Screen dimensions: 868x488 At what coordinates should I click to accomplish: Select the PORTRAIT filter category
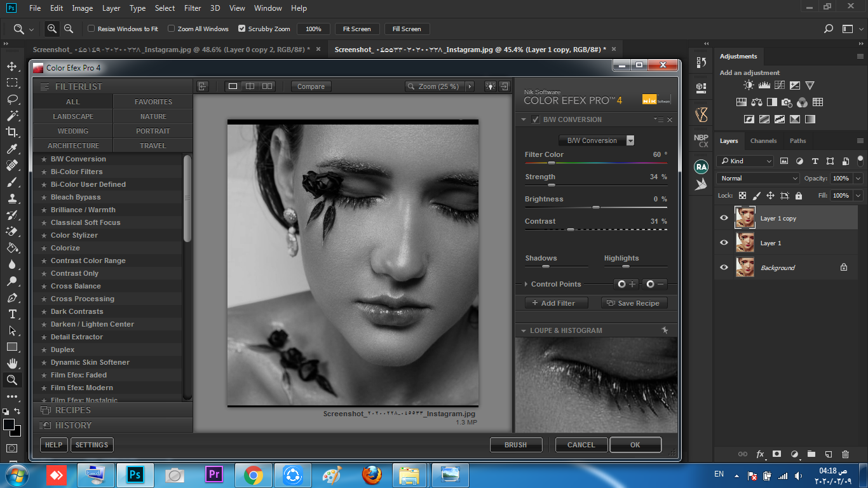pyautogui.click(x=153, y=131)
